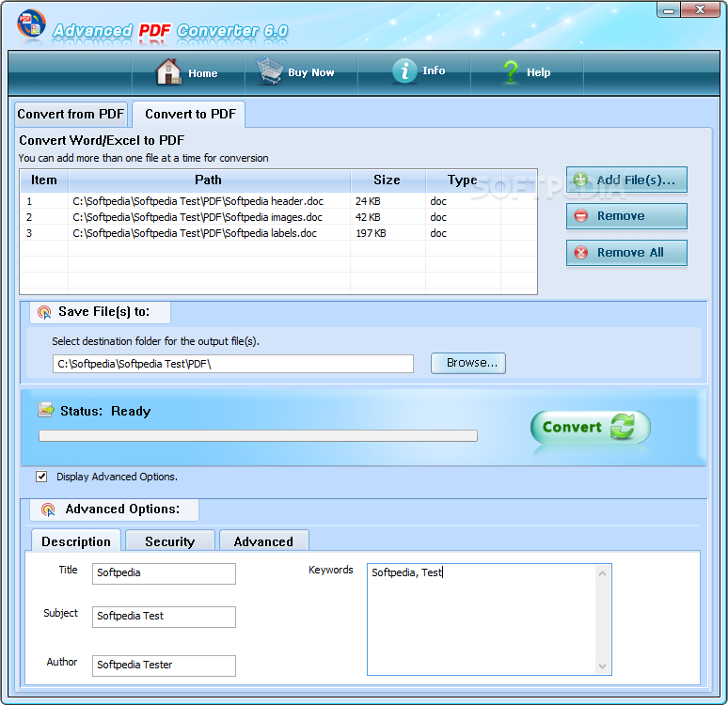Click the blue Info circle icon
The width and height of the screenshot is (728, 705).
click(x=404, y=71)
